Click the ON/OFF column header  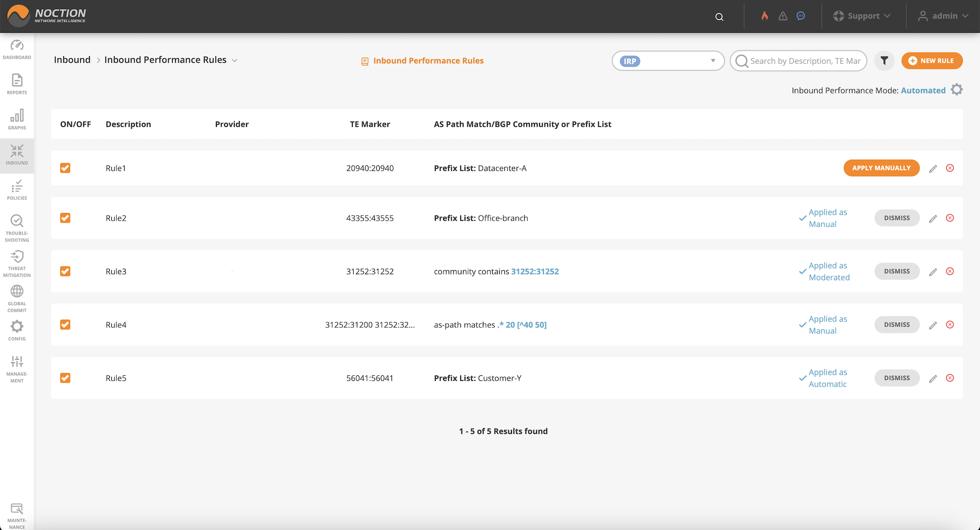(76, 124)
